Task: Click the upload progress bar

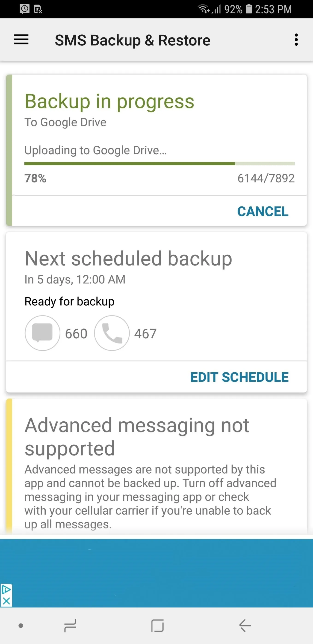Action: pyautogui.click(x=159, y=164)
